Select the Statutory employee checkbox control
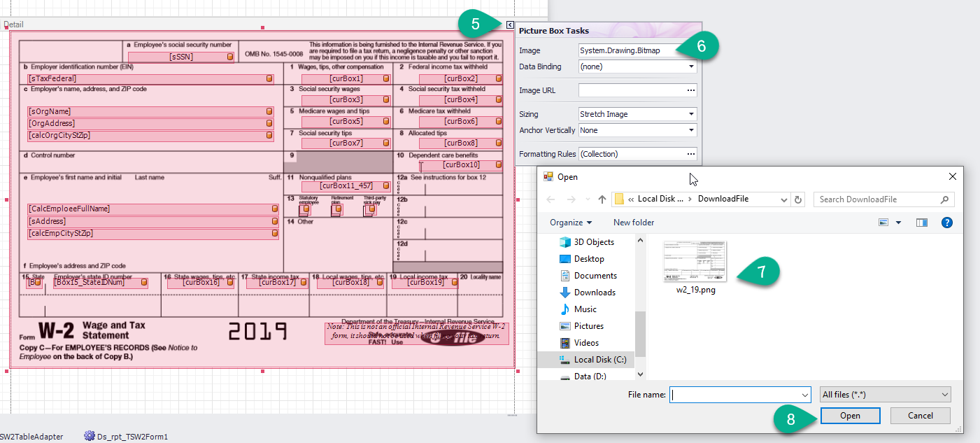This screenshot has width=980, height=443. (305, 210)
